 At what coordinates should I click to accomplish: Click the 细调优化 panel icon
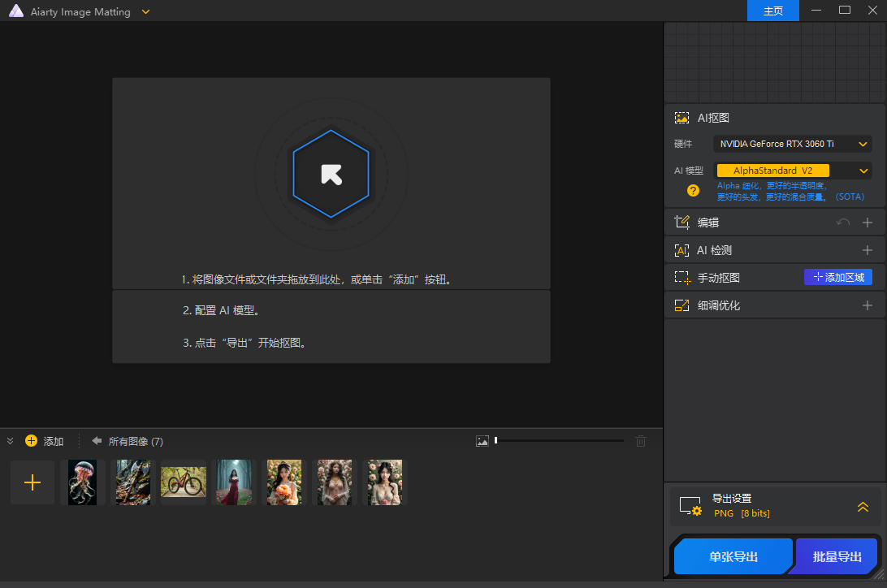(681, 305)
